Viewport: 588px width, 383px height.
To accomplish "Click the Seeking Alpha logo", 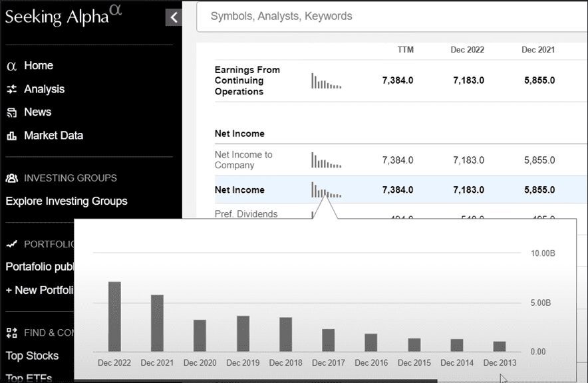I will 64,16.
